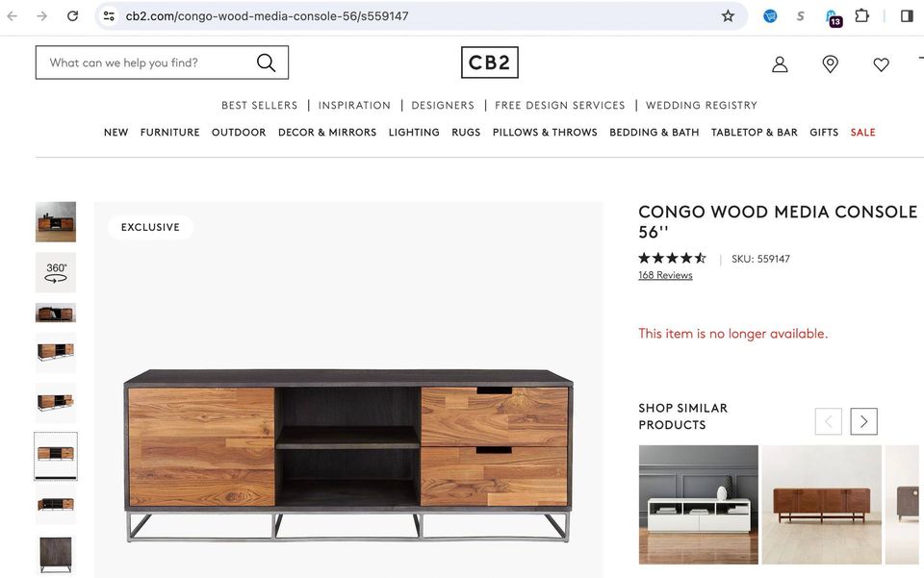Open the 360° view thumbnail
The image size is (924, 578).
pyautogui.click(x=56, y=272)
